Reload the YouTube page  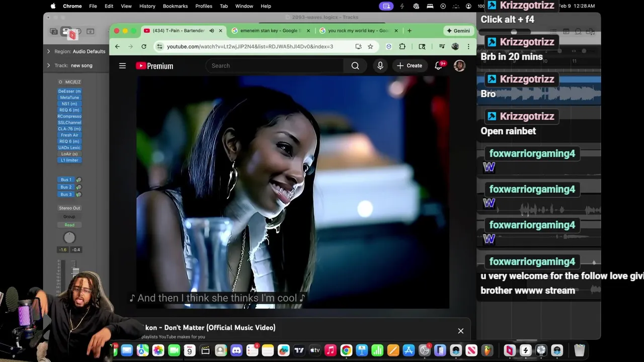pyautogui.click(x=144, y=46)
